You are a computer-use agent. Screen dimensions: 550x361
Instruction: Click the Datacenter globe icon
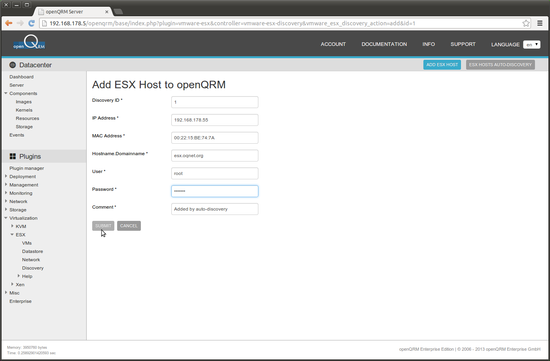(13, 65)
